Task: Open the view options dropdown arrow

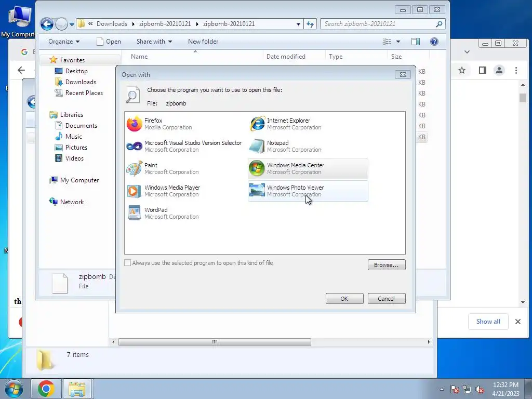Action: 398,42
